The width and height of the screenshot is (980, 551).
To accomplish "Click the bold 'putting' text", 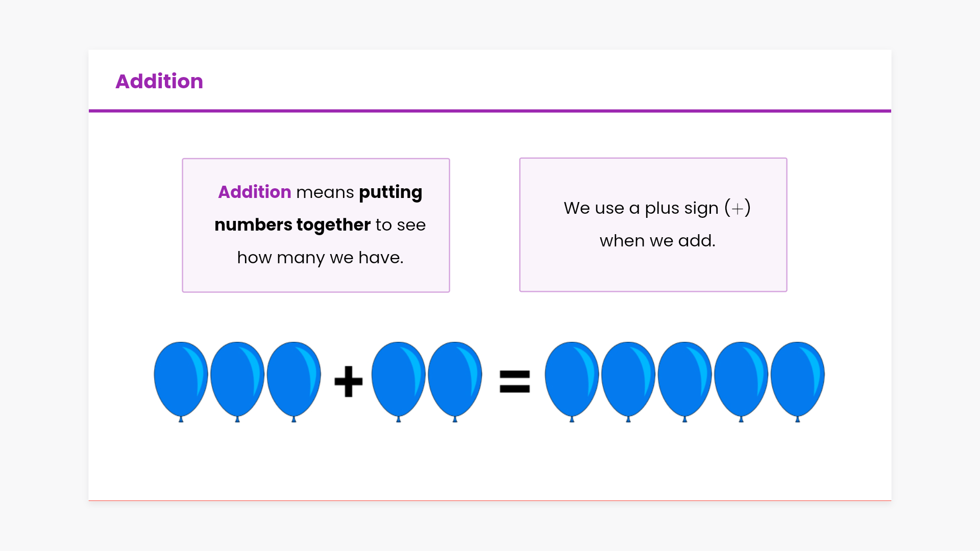I will coord(390,192).
